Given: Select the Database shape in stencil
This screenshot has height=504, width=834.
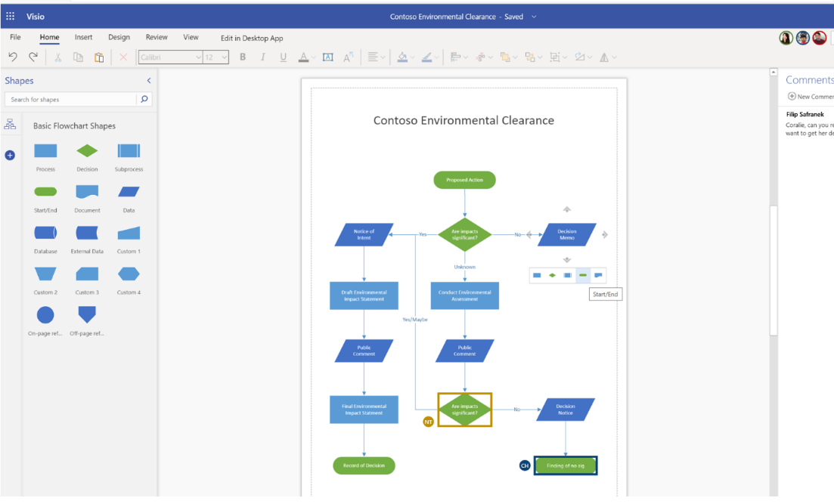Looking at the screenshot, I should (45, 233).
